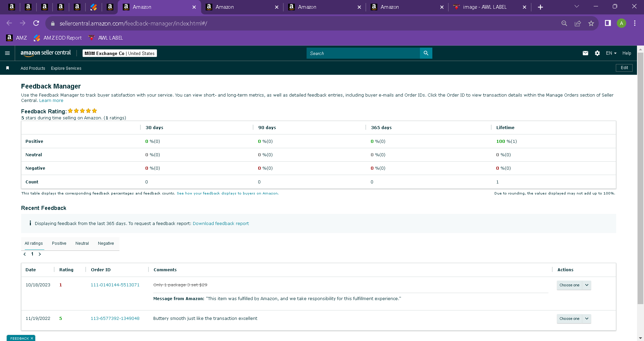The width and height of the screenshot is (644, 341).
Task: Click the amazon seller central logo
Action: (x=46, y=53)
